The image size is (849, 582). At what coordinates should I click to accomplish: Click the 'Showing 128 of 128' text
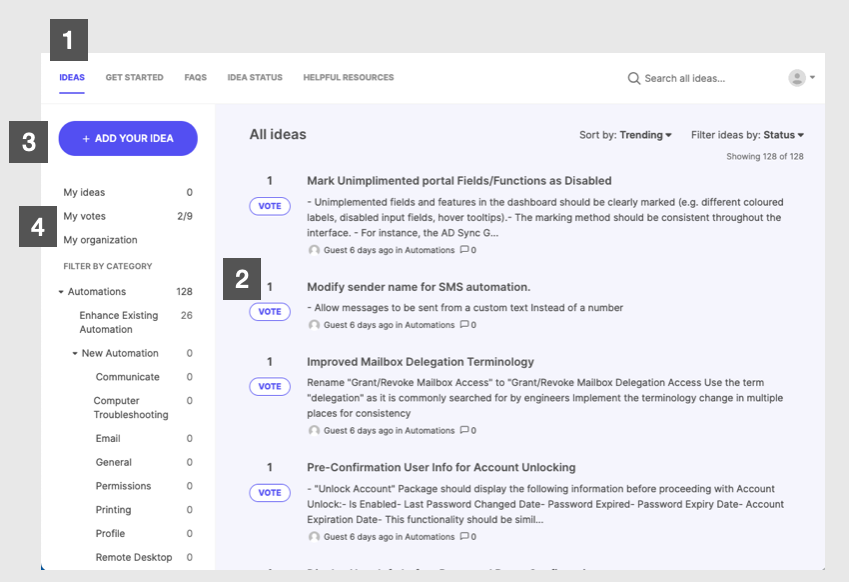[x=765, y=156]
